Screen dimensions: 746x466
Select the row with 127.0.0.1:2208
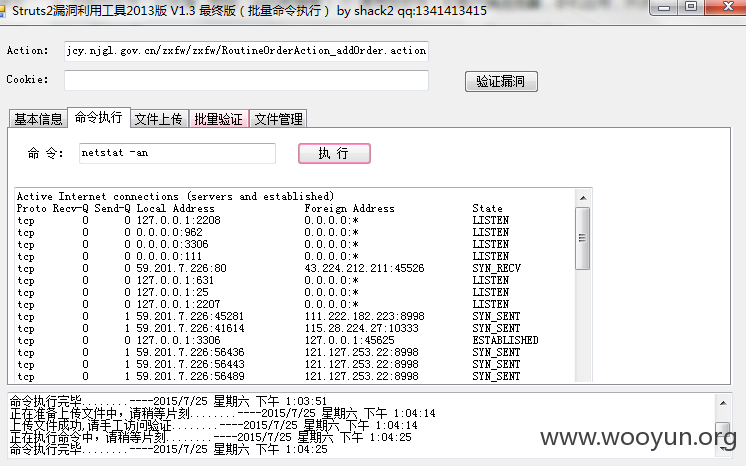263,220
